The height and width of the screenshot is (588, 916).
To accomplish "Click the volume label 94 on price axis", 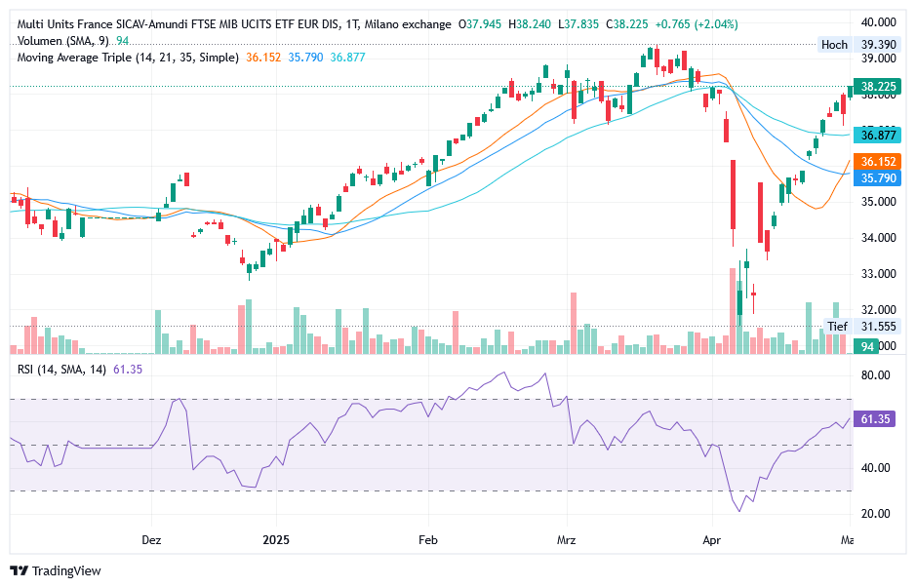I will tap(867, 346).
